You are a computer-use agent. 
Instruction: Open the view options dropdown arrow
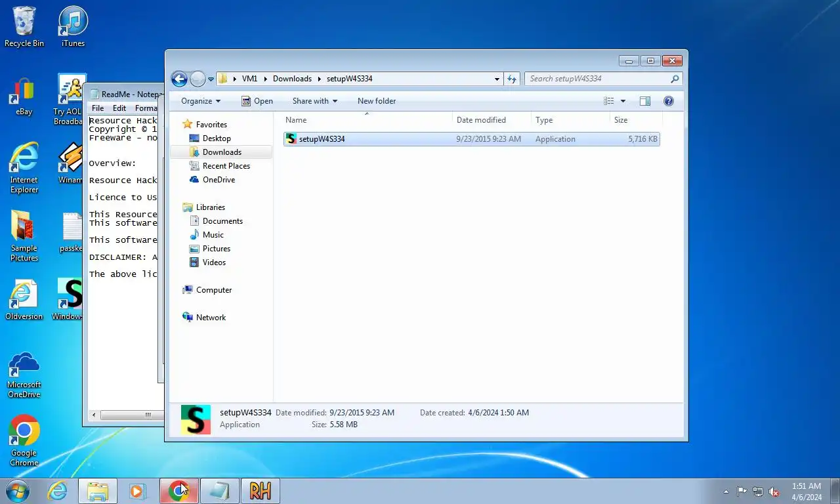pyautogui.click(x=623, y=101)
